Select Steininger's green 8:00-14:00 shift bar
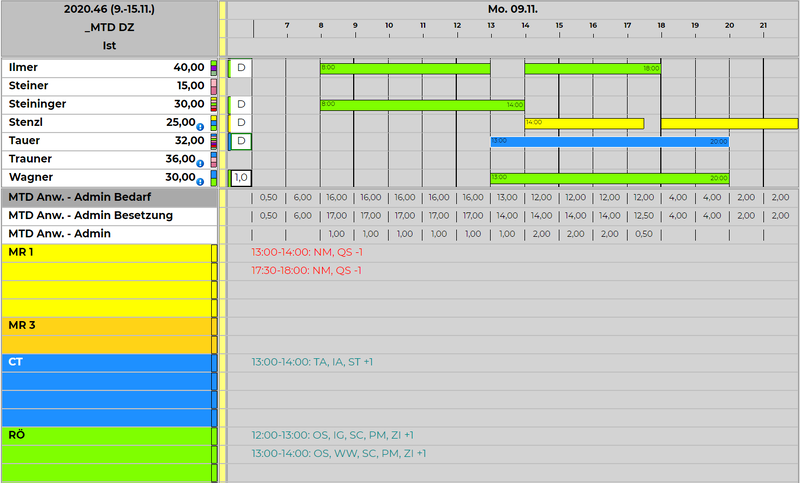Screen dimensions: 800x483 (422, 104)
